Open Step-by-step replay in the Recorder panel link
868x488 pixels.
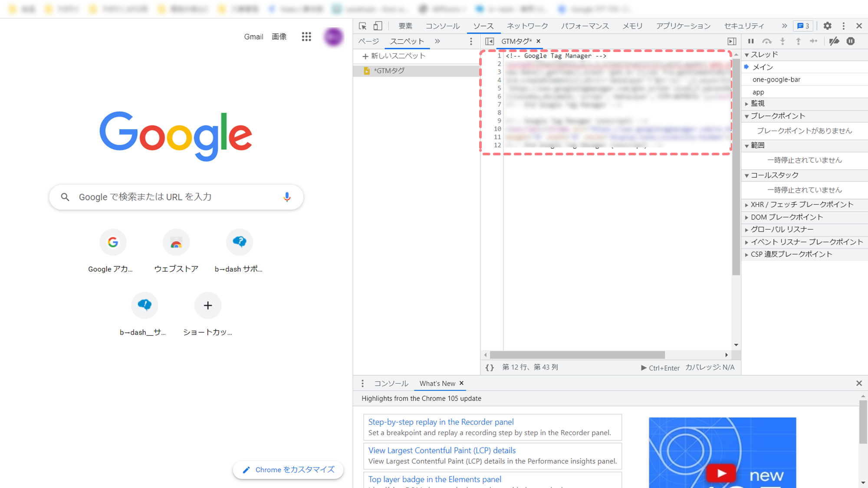(x=441, y=422)
